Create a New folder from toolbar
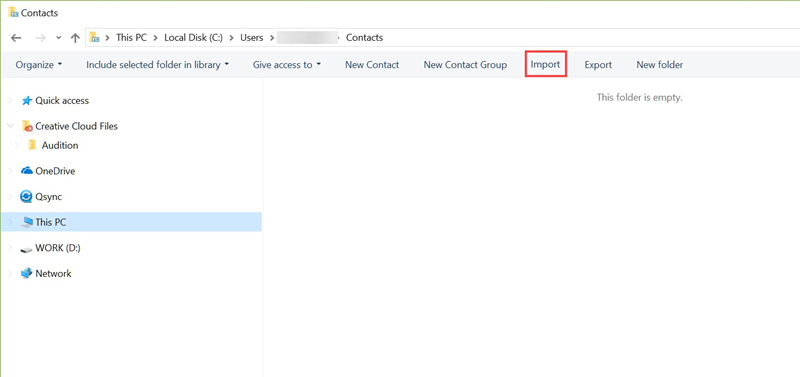 click(660, 65)
